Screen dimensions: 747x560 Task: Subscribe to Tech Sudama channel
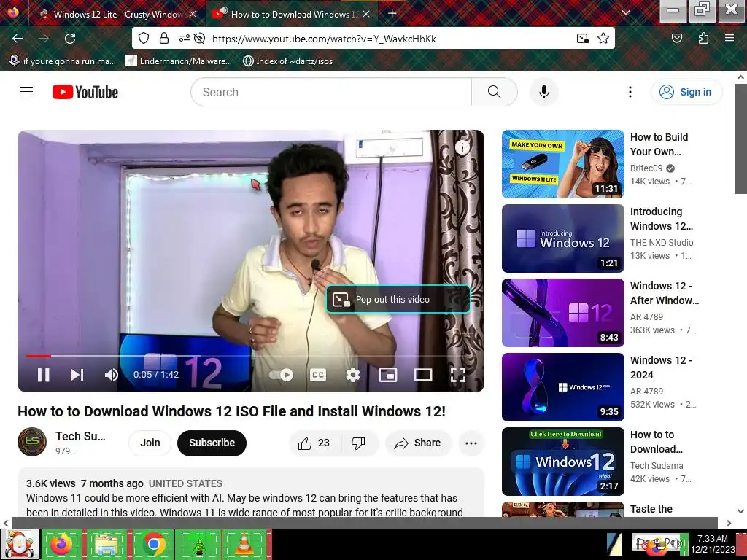point(212,443)
